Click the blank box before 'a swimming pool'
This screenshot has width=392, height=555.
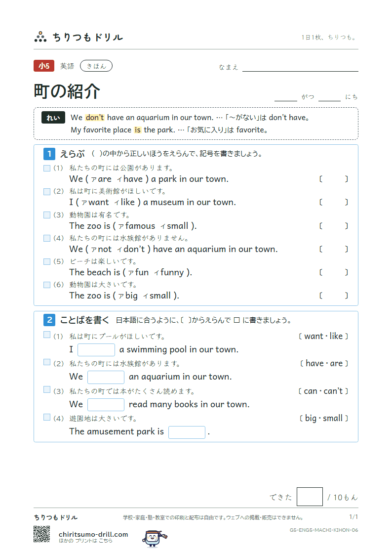coord(96,350)
